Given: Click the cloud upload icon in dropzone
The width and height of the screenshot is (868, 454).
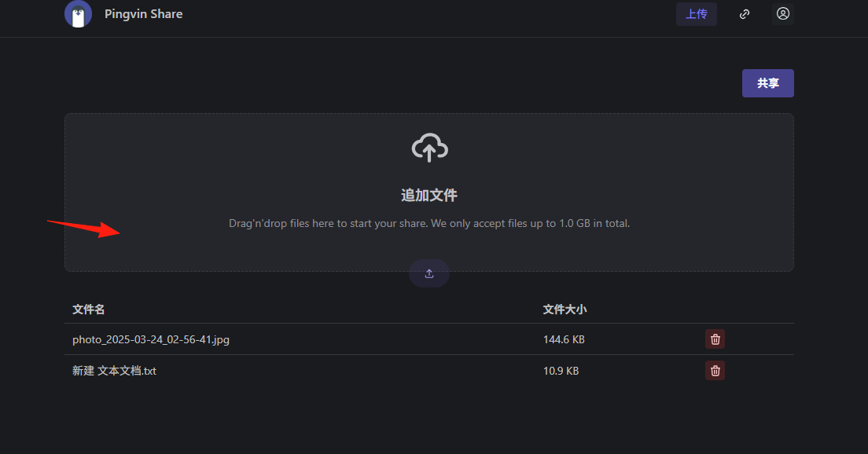Looking at the screenshot, I should point(429,147).
